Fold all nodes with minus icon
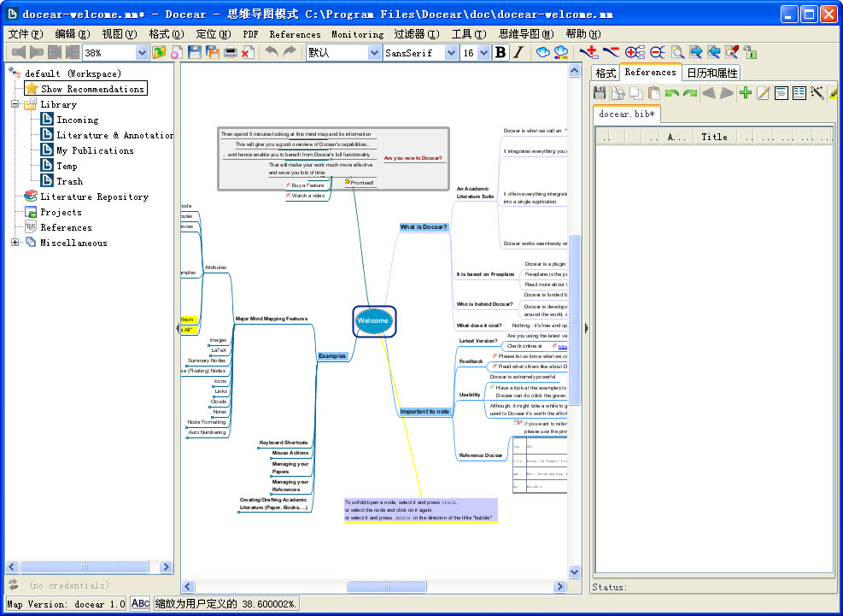843x616 pixels. click(657, 52)
